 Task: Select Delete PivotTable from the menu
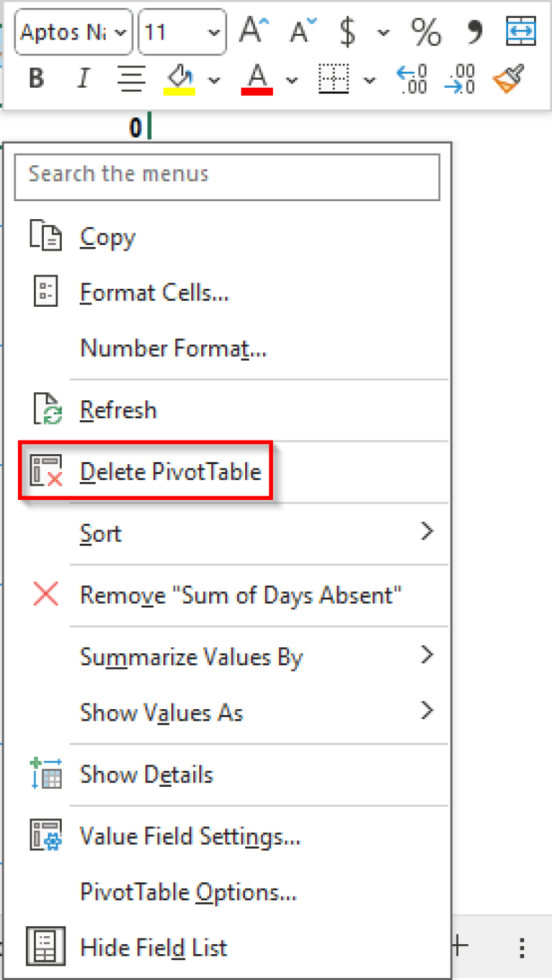171,471
